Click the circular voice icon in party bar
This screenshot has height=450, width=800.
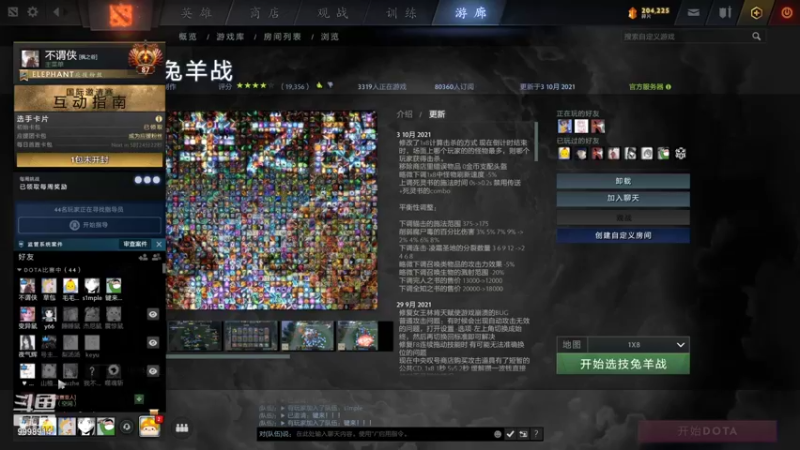click(x=127, y=426)
